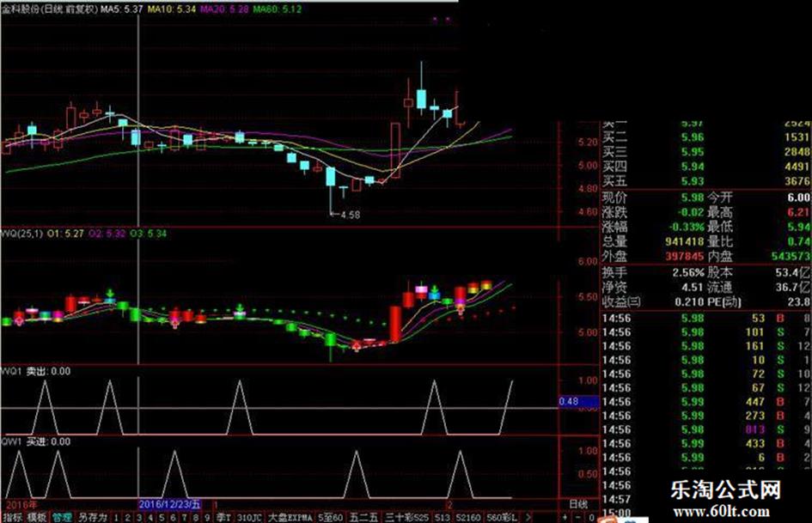Image resolution: width=812 pixels, height=523 pixels.
Task: Click the WQ1 卖出: 0.00 indicator label
Action: click(x=36, y=371)
